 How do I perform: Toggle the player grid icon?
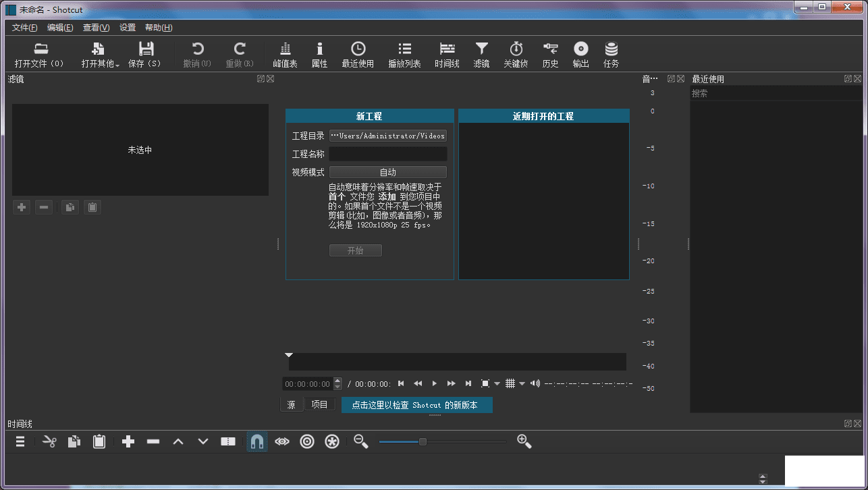510,383
